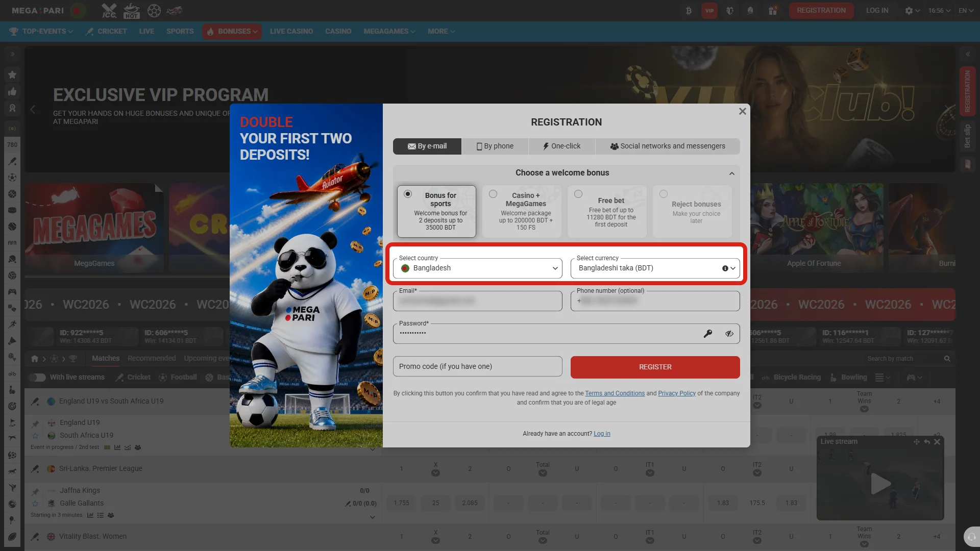The width and height of the screenshot is (980, 551).
Task: Open the CRICKET menu item
Action: (x=106, y=31)
